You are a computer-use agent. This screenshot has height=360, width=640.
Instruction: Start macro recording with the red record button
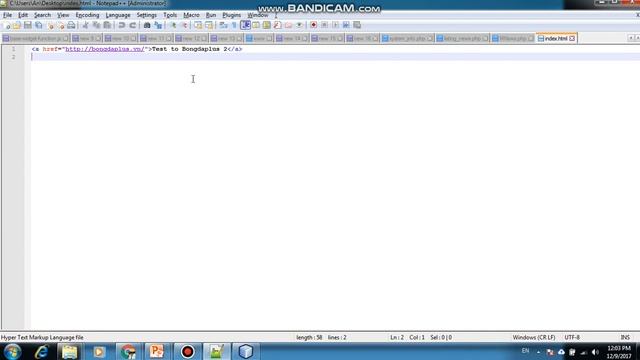(x=313, y=25)
